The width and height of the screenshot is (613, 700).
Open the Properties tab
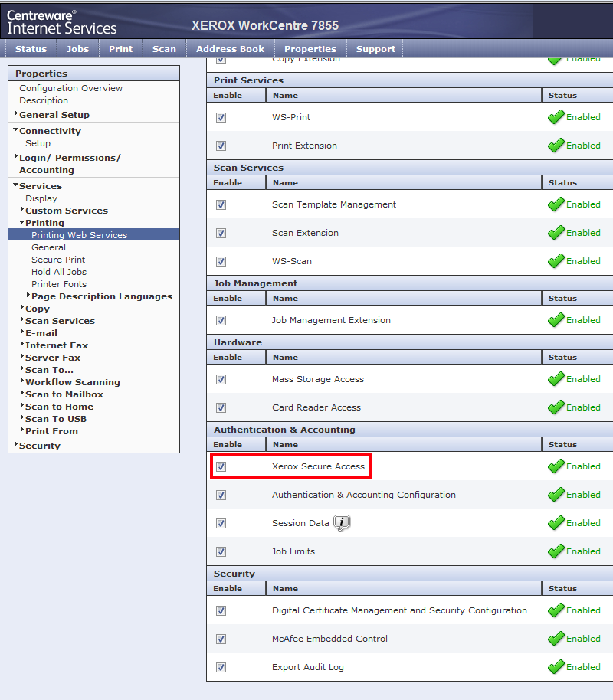pyautogui.click(x=310, y=49)
